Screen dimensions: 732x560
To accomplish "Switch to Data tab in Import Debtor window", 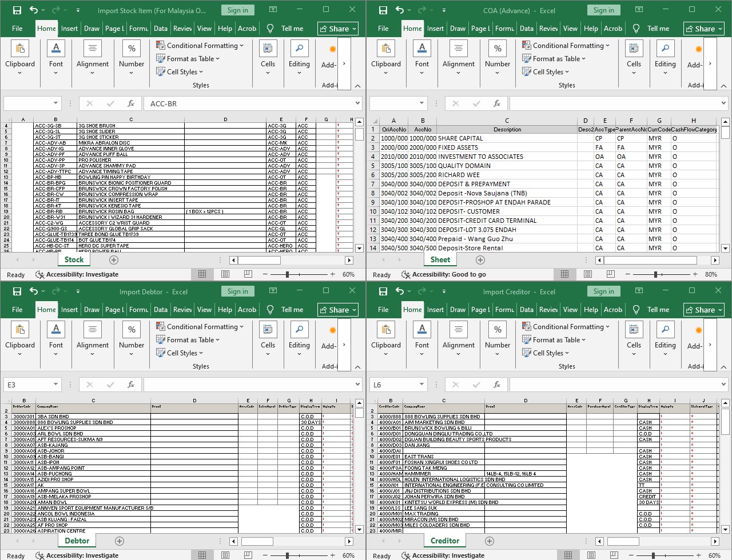I will pos(161,310).
